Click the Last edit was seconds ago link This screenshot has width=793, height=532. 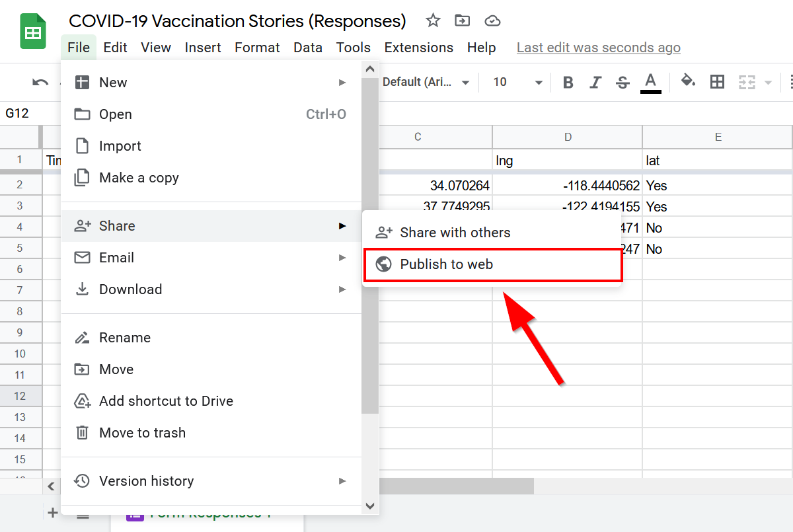598,48
